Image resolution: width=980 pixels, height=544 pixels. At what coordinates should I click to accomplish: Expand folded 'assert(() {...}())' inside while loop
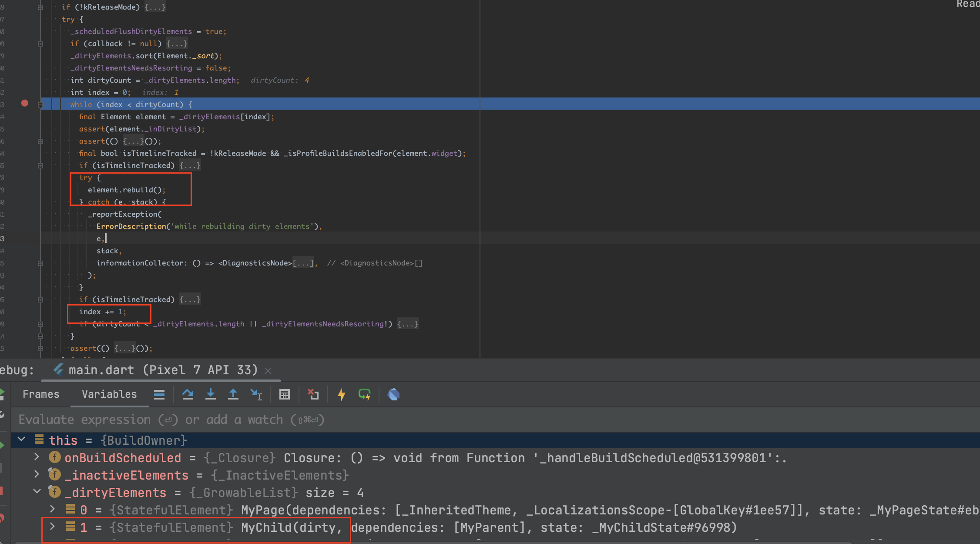click(x=40, y=141)
